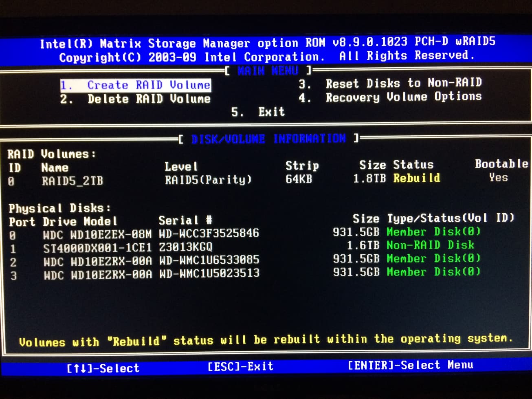Click the Strip column header
Image resolution: width=532 pixels, height=399 pixels.
coord(302,165)
